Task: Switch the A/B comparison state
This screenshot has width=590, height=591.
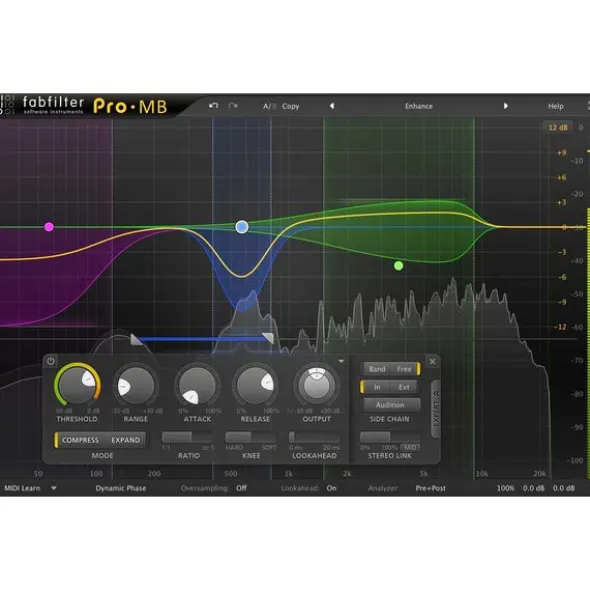Action: click(x=269, y=106)
